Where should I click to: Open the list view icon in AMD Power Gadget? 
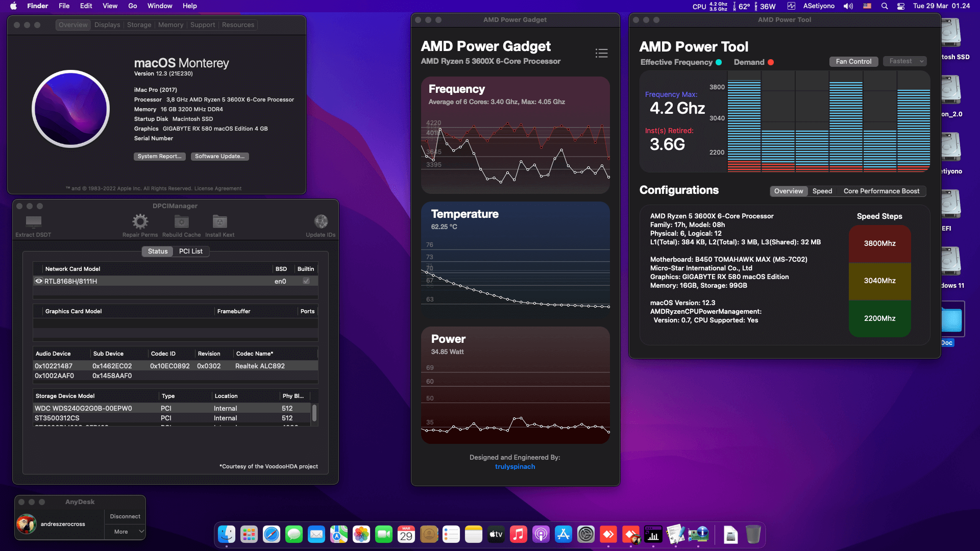click(x=601, y=53)
